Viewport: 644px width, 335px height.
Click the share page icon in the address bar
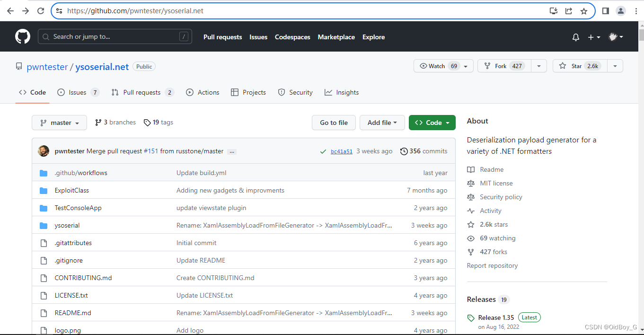[569, 11]
